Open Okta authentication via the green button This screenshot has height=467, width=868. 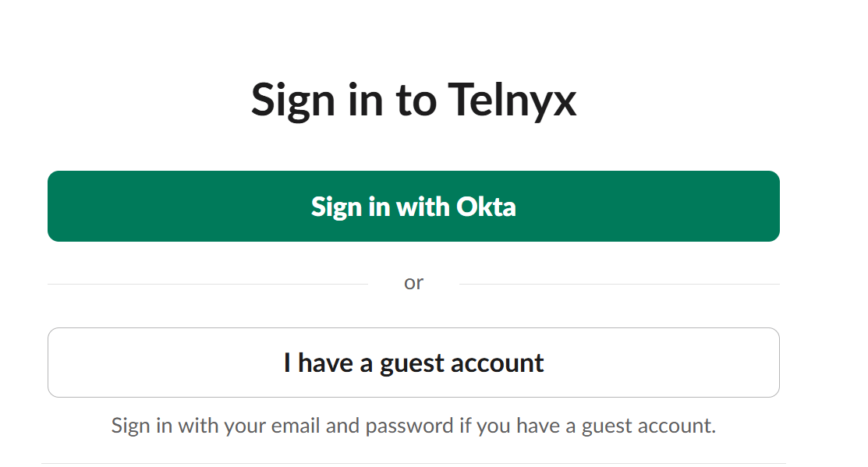point(413,206)
